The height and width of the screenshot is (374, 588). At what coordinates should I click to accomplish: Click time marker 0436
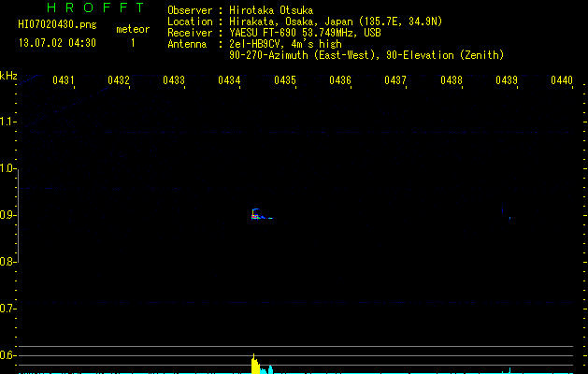[x=340, y=80]
